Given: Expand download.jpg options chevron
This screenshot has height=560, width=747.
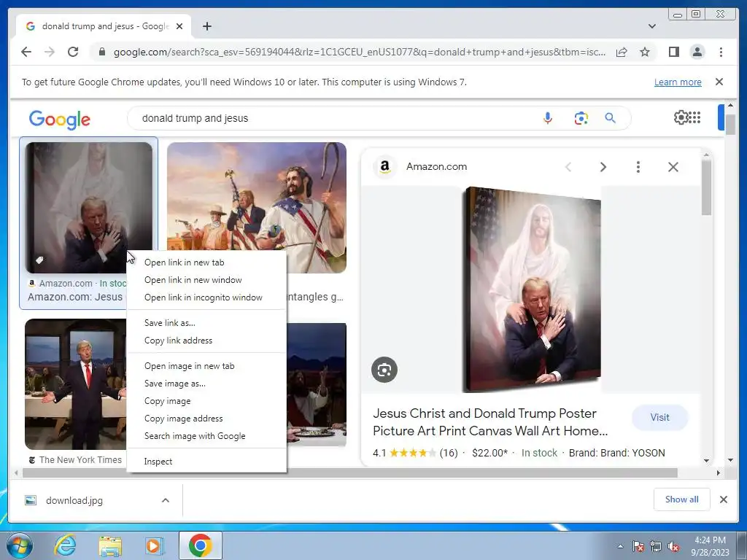Looking at the screenshot, I should 166,500.
